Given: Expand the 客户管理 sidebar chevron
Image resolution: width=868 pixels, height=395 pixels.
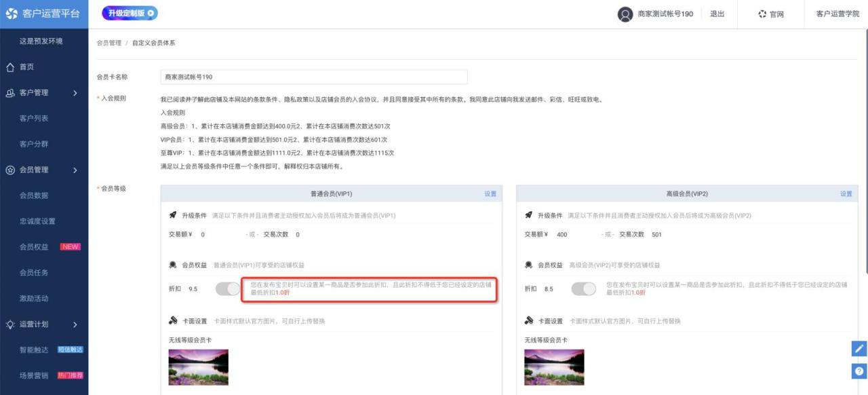Looking at the screenshot, I should (x=75, y=93).
